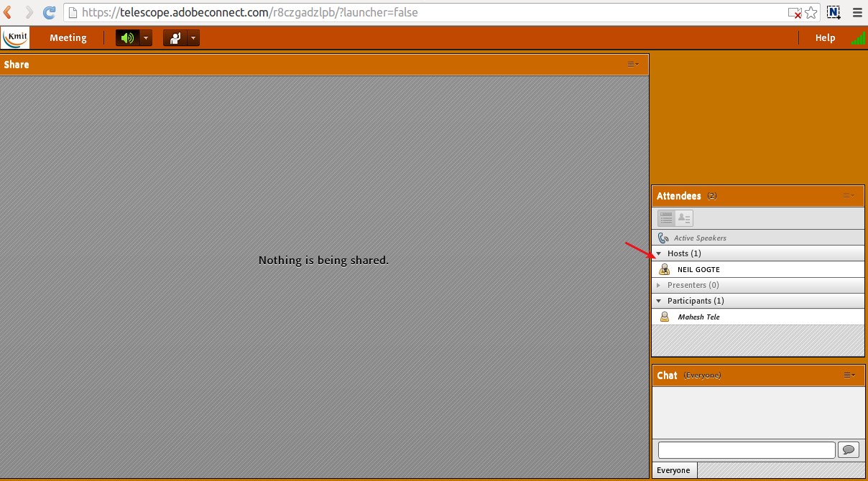Select participant Mahesh Tele
Screen dimensions: 868x481
pos(757,317)
